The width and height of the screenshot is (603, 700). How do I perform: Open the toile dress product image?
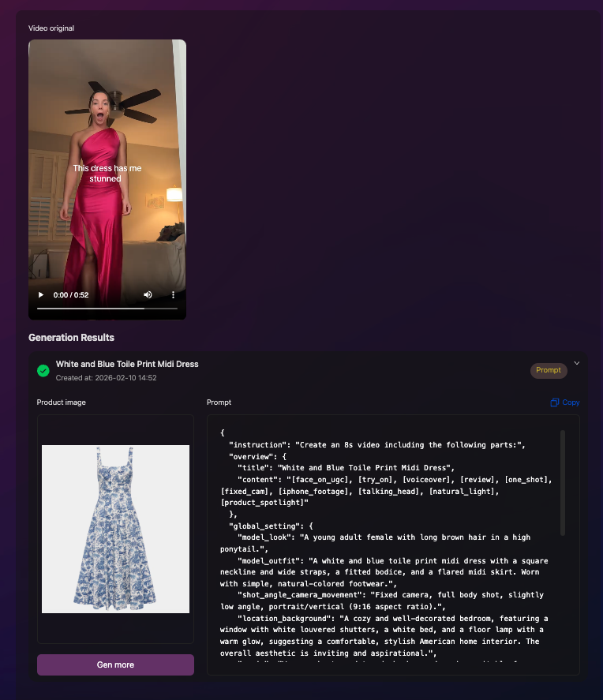[115, 529]
